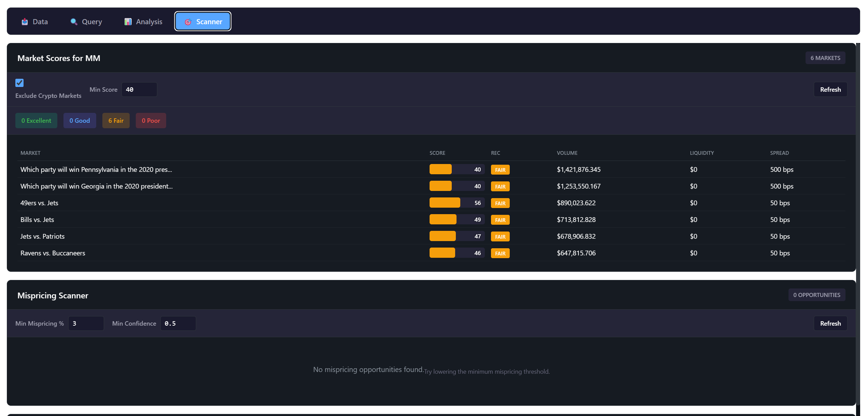
Task: Click score value 56 on 49ers row
Action: coord(477,203)
